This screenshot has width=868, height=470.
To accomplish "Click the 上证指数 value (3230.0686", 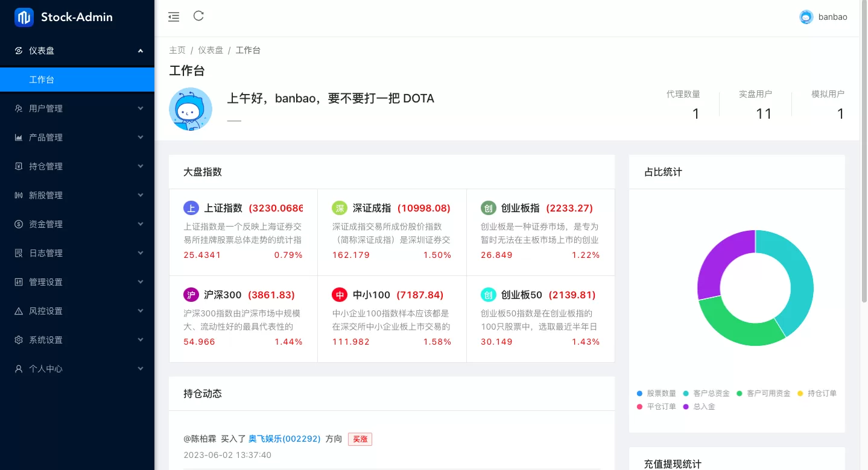I will point(276,208).
